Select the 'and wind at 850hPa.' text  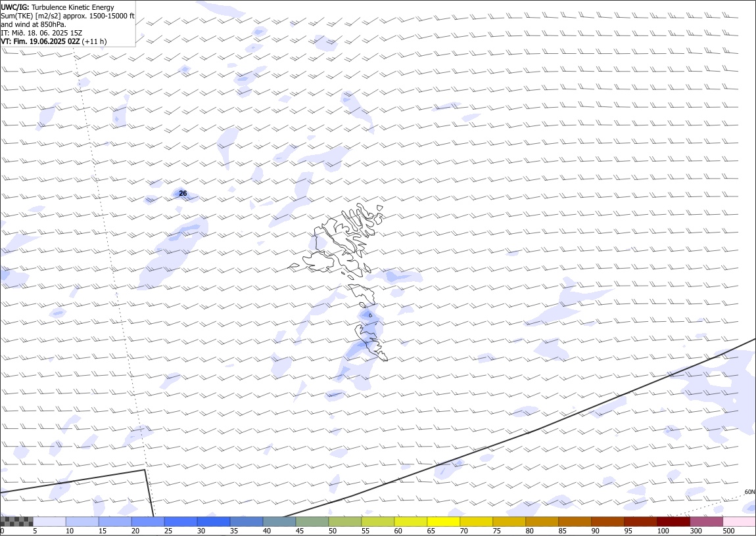click(x=34, y=24)
